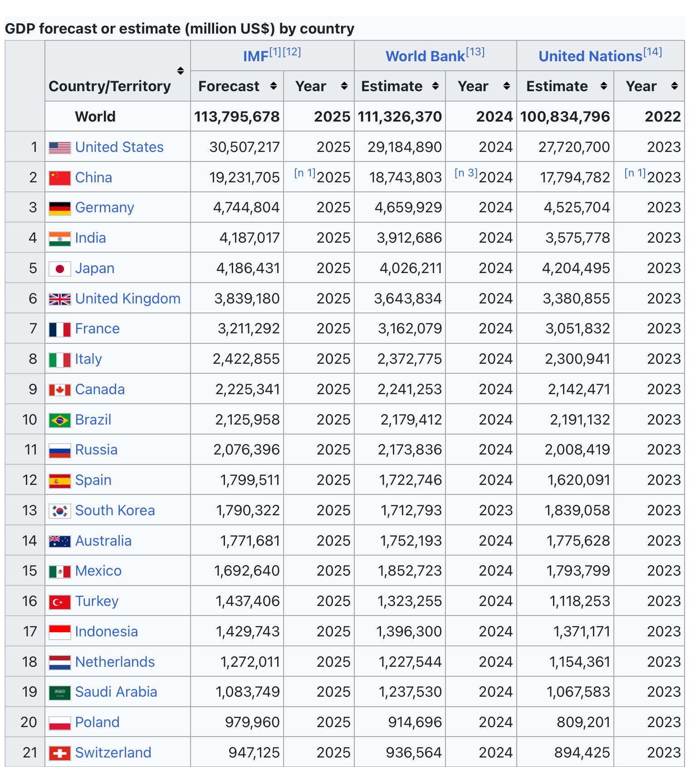The width and height of the screenshot is (700, 767).
Task: Follow the Italy country link
Action: coord(88,359)
